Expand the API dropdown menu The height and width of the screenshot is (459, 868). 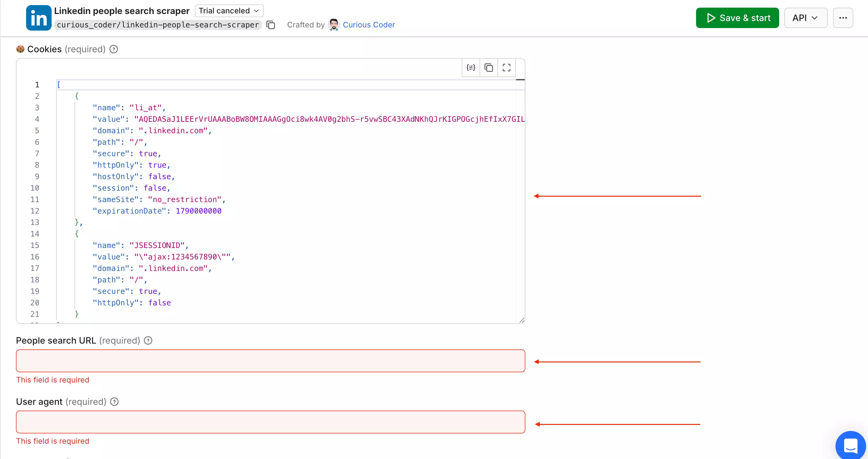point(806,18)
